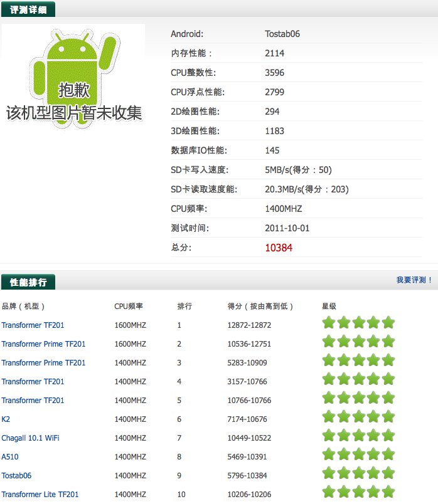Click the 3D绘图性能 value 1183

274,131
